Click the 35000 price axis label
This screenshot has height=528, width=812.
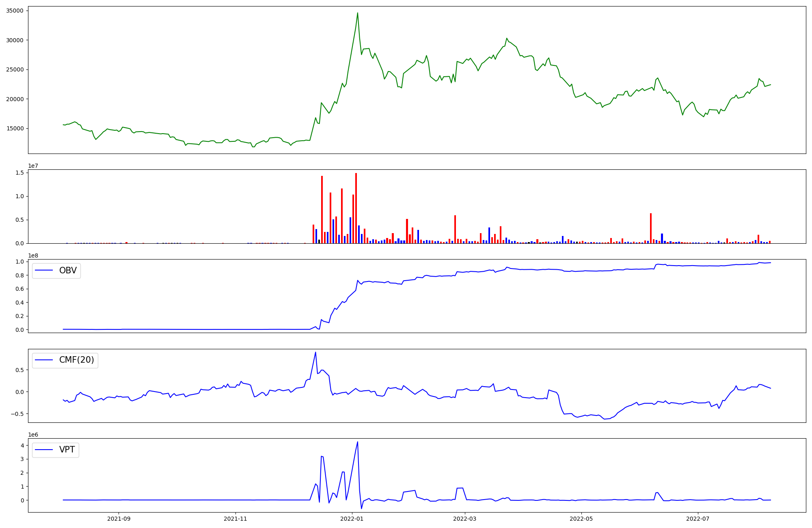coord(15,11)
